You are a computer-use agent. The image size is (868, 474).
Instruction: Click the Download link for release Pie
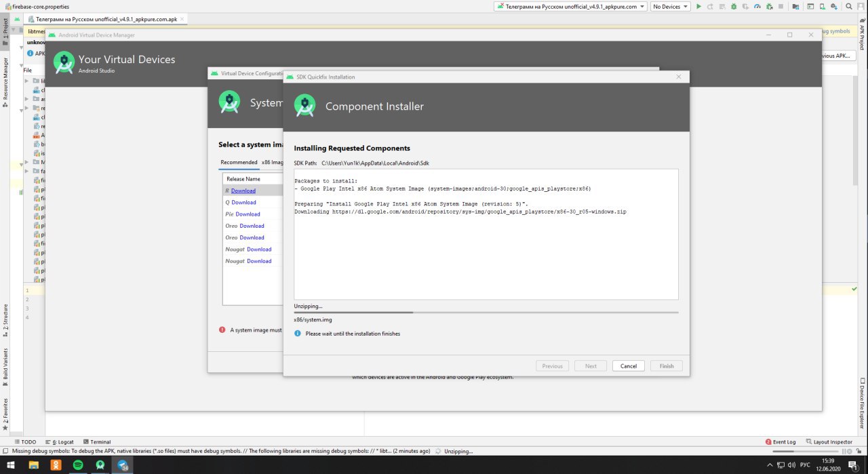(x=248, y=214)
